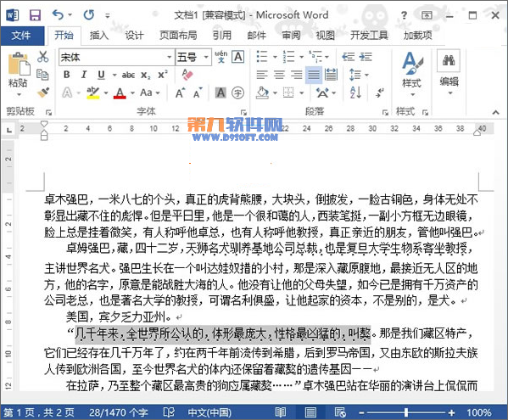This screenshot has width=508, height=420.
Task: Toggle Bold formatting
Action: pos(67,75)
